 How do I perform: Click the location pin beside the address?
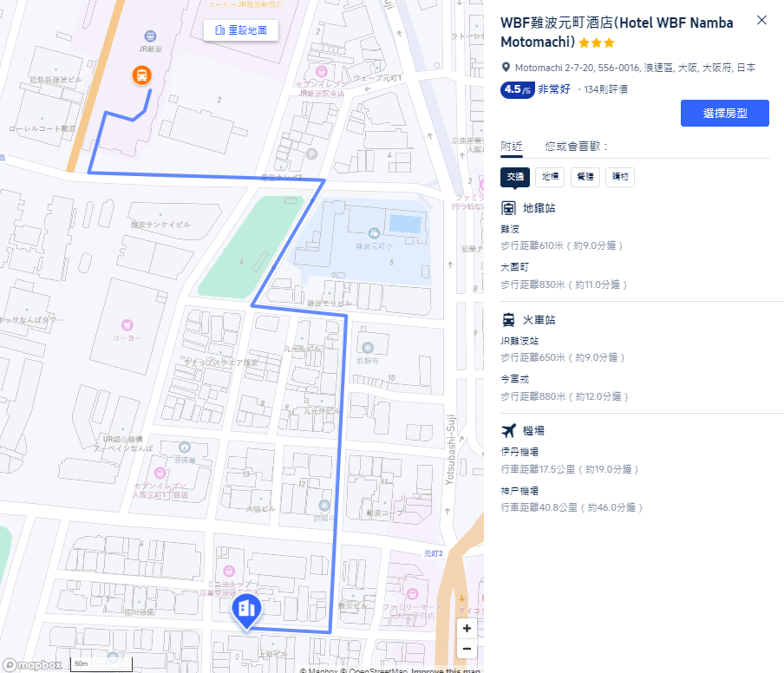[x=506, y=67]
